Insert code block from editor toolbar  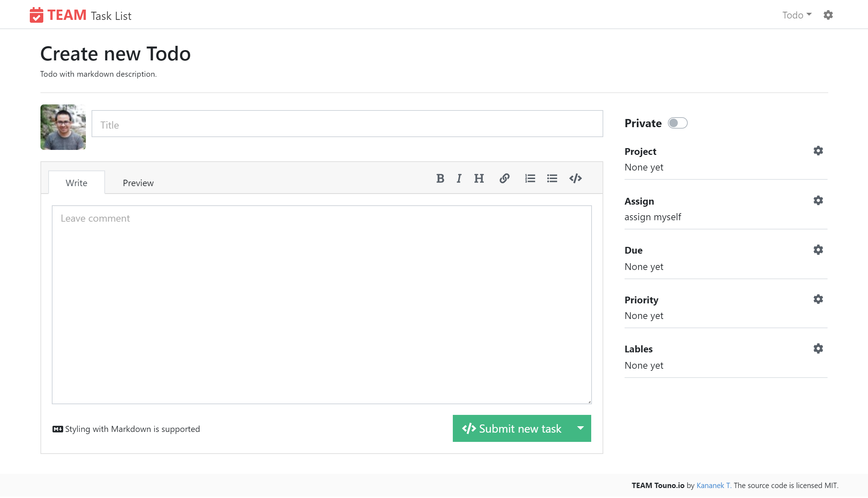[x=575, y=178]
